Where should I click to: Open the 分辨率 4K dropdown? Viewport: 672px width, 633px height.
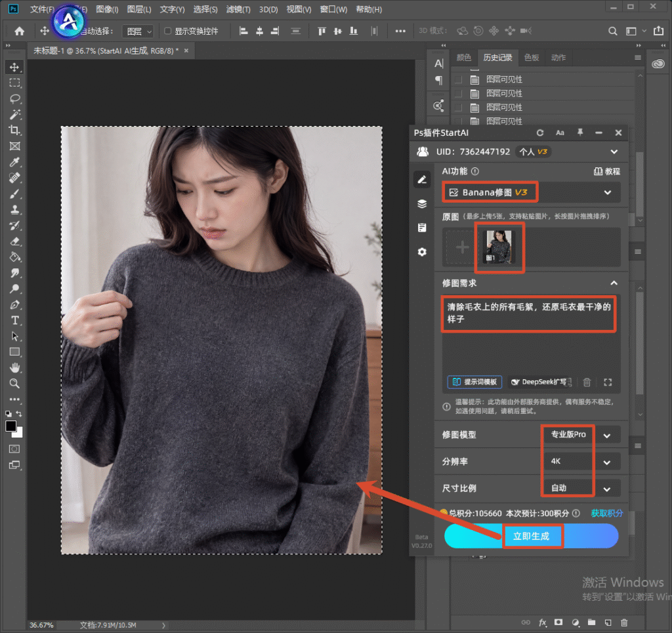tap(581, 461)
